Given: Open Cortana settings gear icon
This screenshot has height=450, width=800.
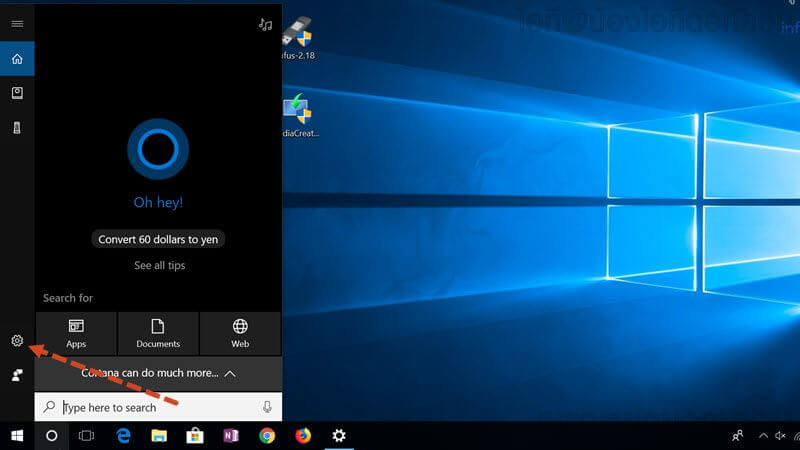Looking at the screenshot, I should point(17,340).
